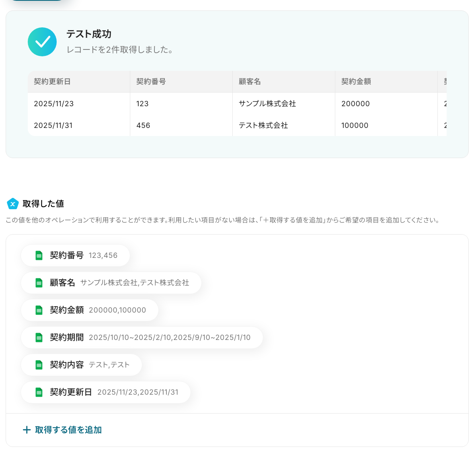
Task: Click the 2025/11/31 table cell
Action: [79, 126]
